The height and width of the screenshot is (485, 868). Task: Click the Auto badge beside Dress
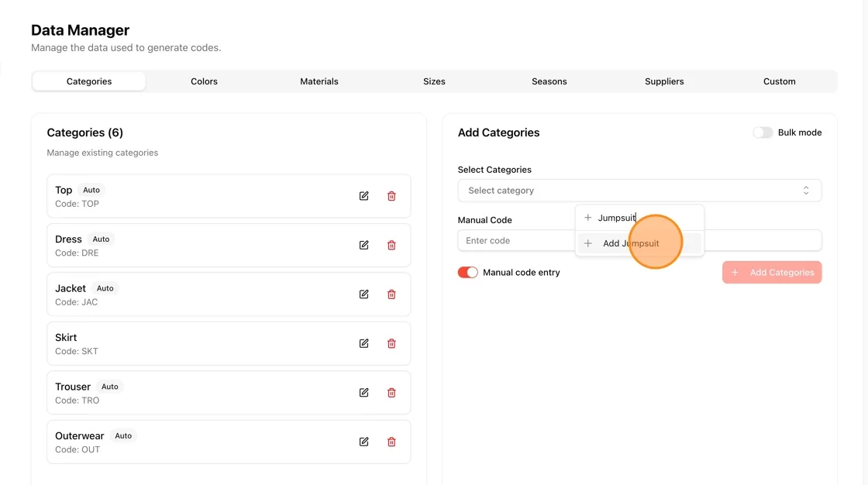[x=101, y=239]
